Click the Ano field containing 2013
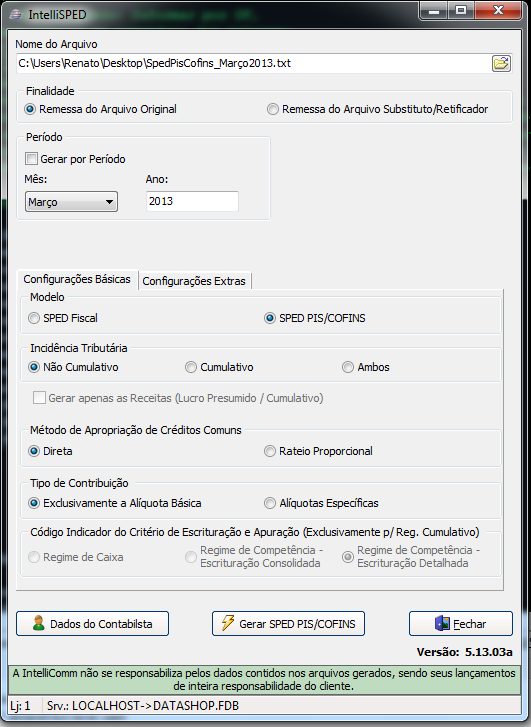 [192, 201]
